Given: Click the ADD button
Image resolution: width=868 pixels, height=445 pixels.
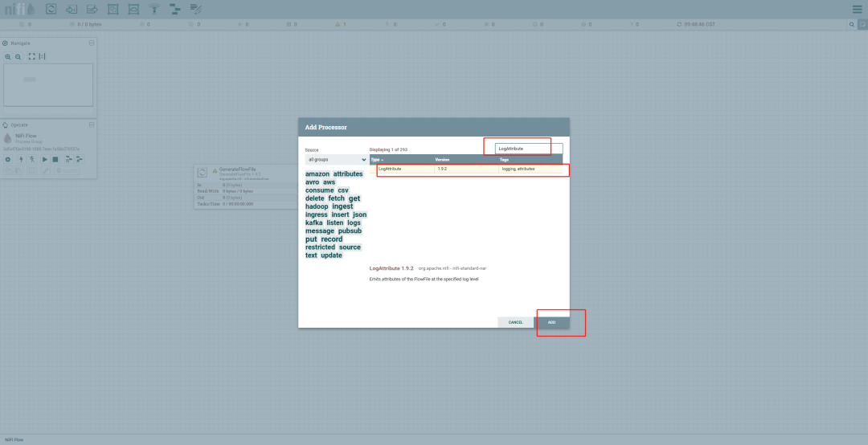Looking at the screenshot, I should coord(551,322).
